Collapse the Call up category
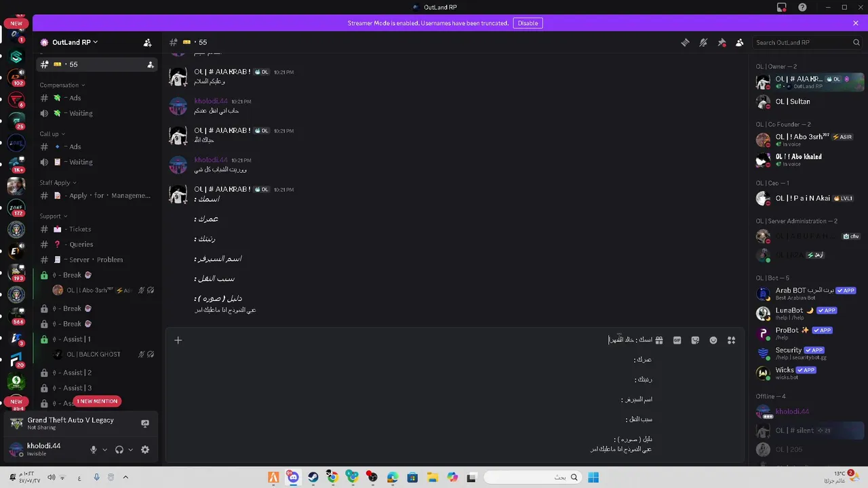Image resolution: width=868 pixels, height=488 pixels. pyautogui.click(x=52, y=134)
